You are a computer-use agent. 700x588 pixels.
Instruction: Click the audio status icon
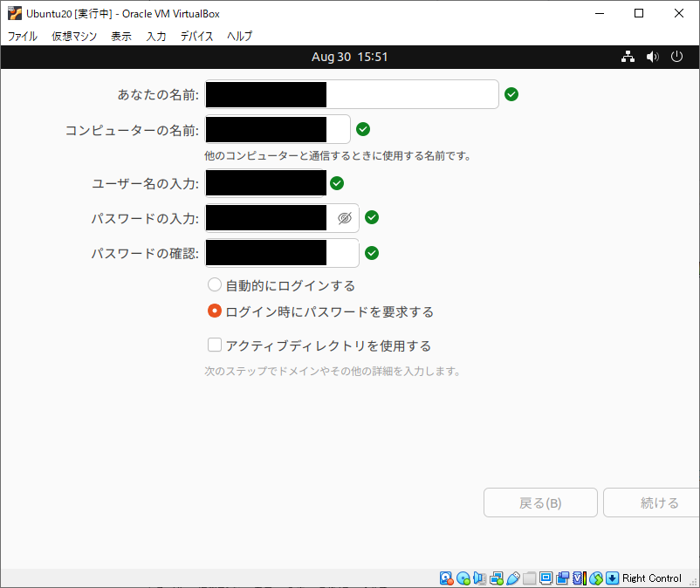click(479, 578)
